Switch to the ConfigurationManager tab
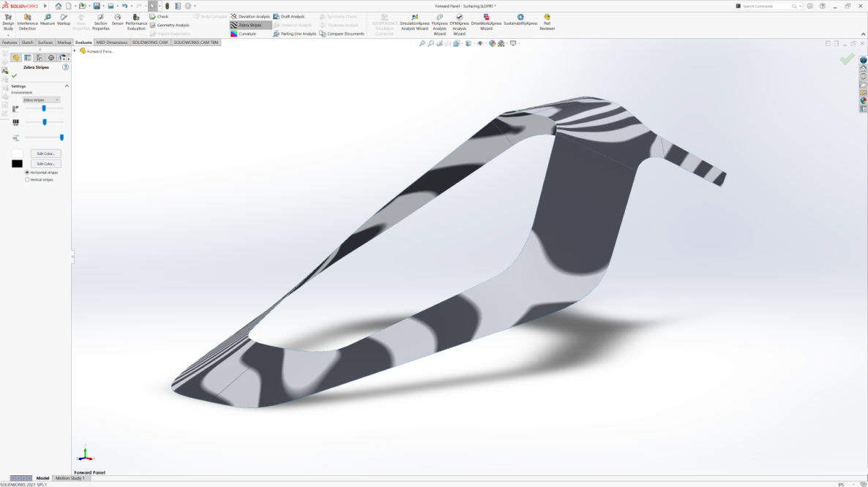 pos(40,58)
